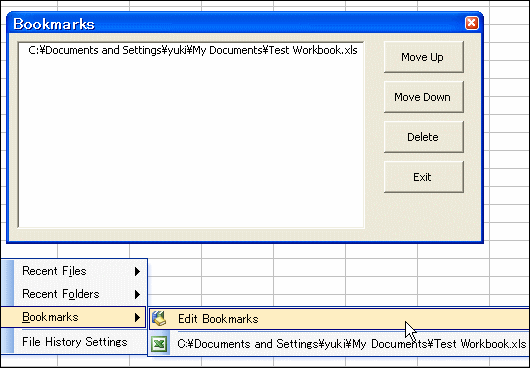The height and width of the screenshot is (368, 530).
Task: Exit the Bookmarks dialog
Action: pos(424,177)
